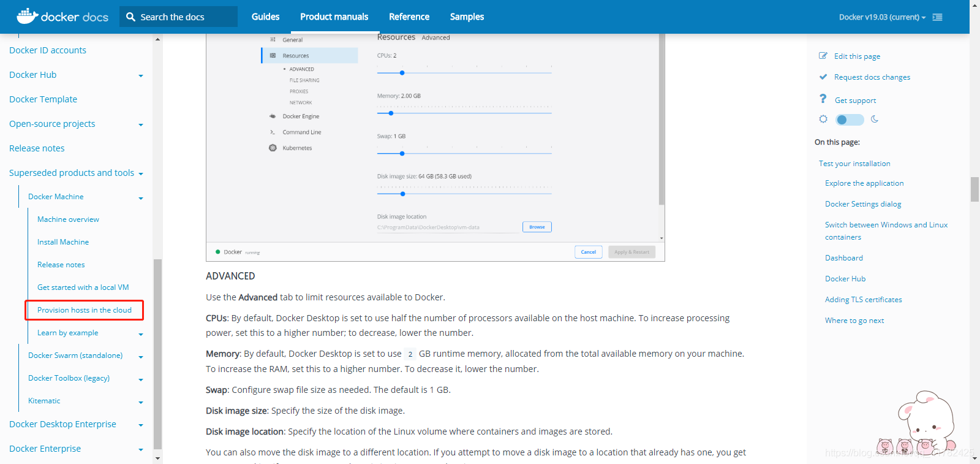Open the Guides tab
This screenshot has width=980, height=464.
[265, 17]
